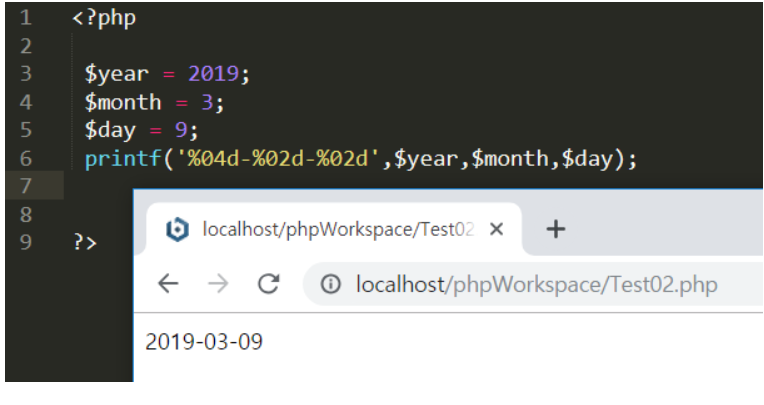
Task: Go back with the browser back arrow
Action: click(x=168, y=284)
